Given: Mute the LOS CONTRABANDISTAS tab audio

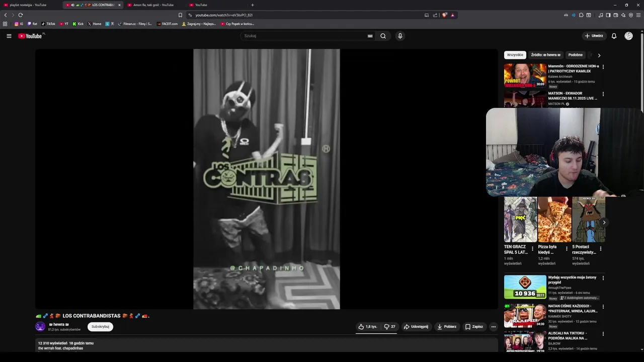Looking at the screenshot, I should (x=72, y=5).
